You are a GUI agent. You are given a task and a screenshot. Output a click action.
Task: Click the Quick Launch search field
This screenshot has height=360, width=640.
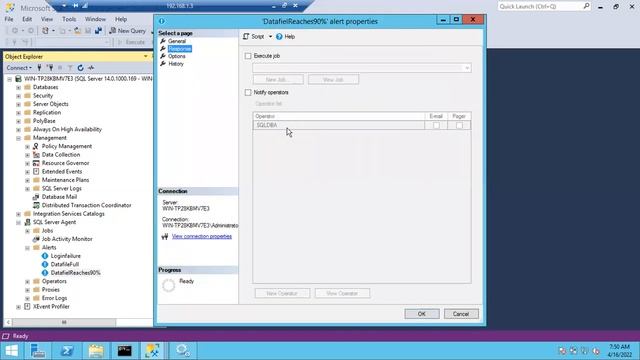(x=544, y=7)
